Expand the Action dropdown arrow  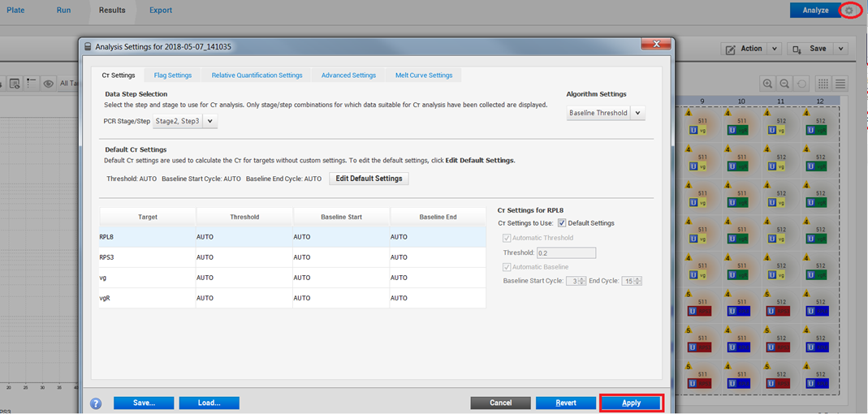point(774,49)
